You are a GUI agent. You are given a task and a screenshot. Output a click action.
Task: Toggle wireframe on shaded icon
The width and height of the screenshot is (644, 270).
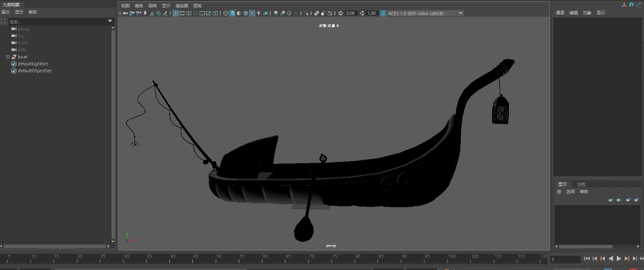(245, 13)
